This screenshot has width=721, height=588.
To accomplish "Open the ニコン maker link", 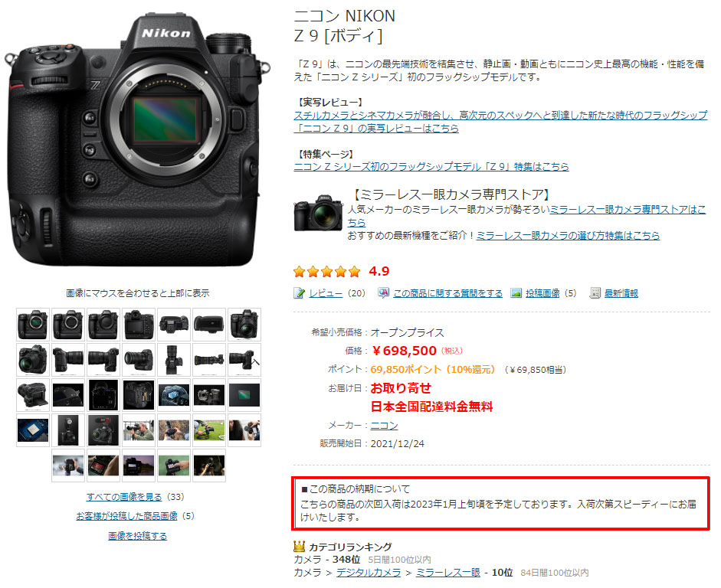I will (x=384, y=426).
